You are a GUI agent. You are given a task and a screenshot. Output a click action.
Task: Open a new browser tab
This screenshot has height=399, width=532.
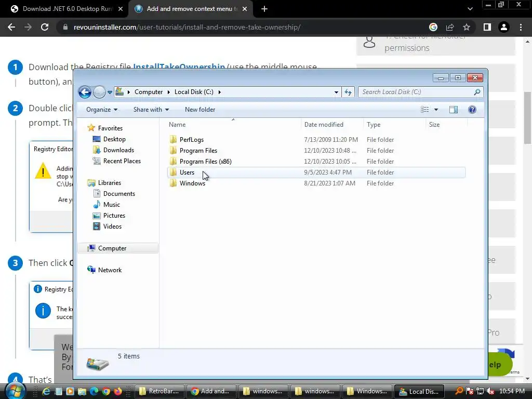point(264,9)
